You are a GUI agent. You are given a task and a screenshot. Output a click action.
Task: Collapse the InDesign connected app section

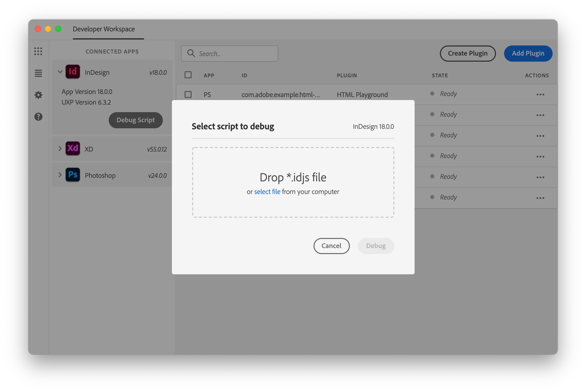click(x=60, y=72)
